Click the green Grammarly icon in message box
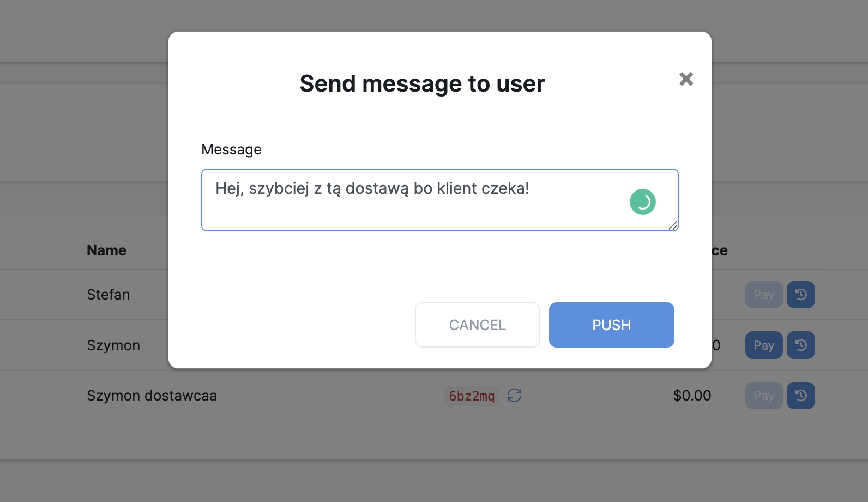Screen dimensions: 868x502 pos(642,202)
